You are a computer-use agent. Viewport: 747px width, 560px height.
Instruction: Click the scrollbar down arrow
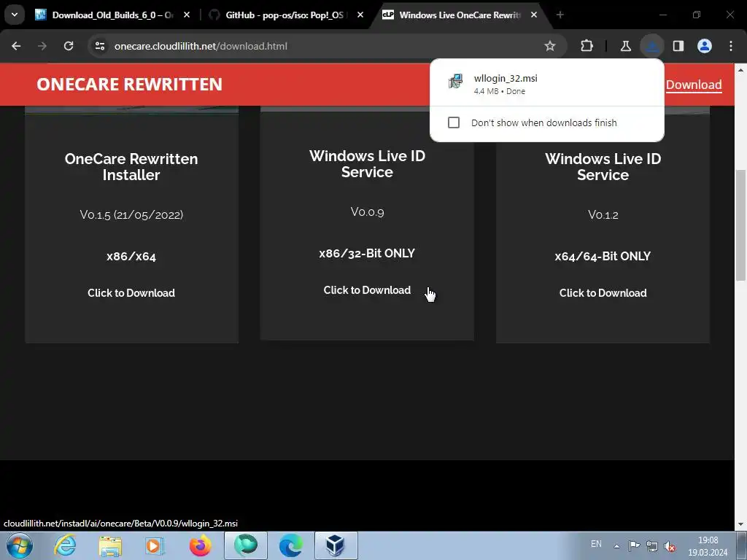click(740, 525)
